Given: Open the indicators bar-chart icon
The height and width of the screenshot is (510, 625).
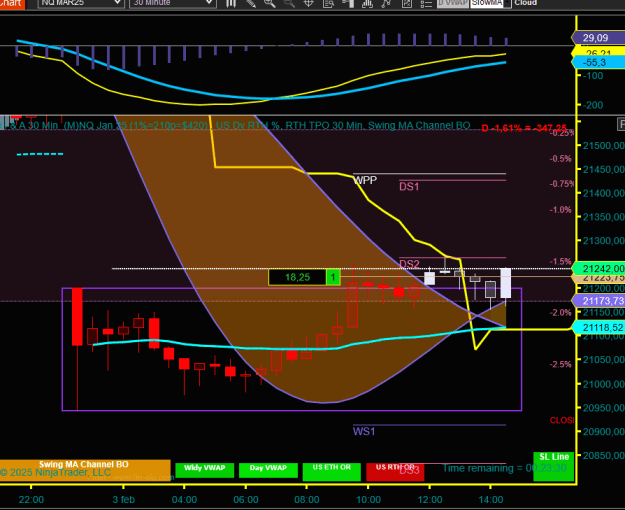Looking at the screenshot, I should (x=367, y=4).
